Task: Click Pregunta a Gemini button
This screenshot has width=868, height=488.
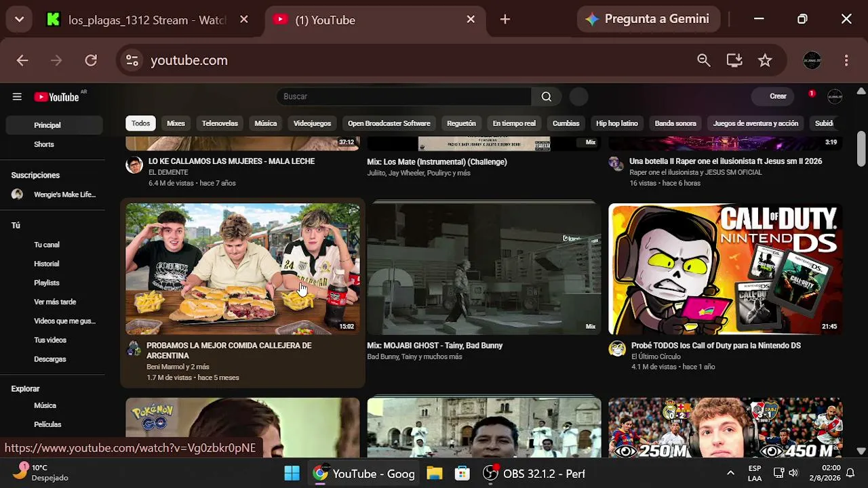Action: point(648,19)
